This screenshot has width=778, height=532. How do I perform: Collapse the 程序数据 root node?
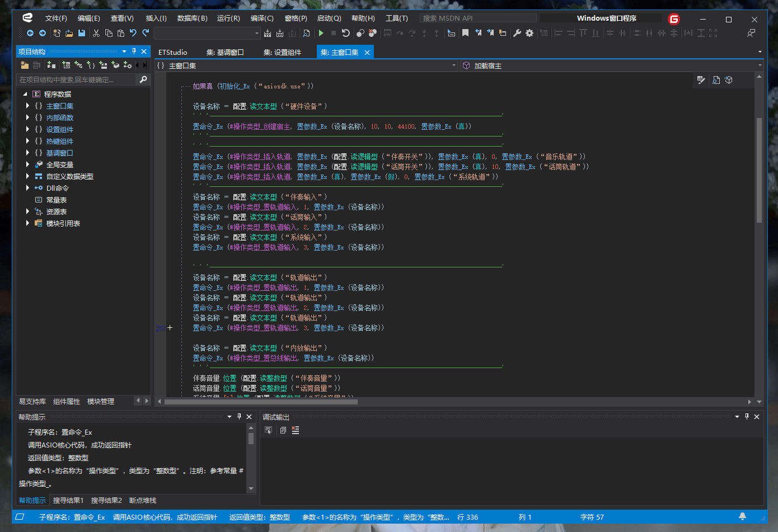[25, 94]
